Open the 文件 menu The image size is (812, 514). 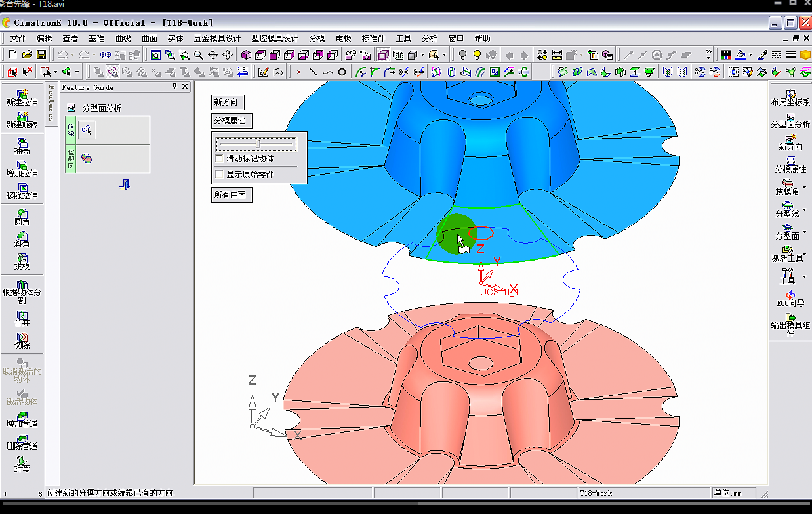[18, 39]
